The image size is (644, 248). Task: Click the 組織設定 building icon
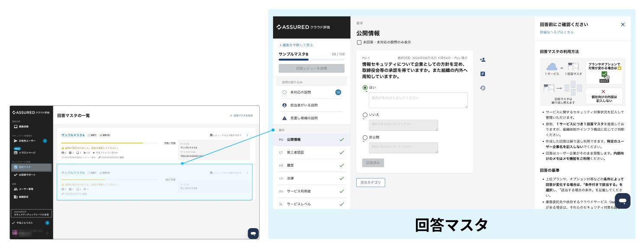(16, 197)
